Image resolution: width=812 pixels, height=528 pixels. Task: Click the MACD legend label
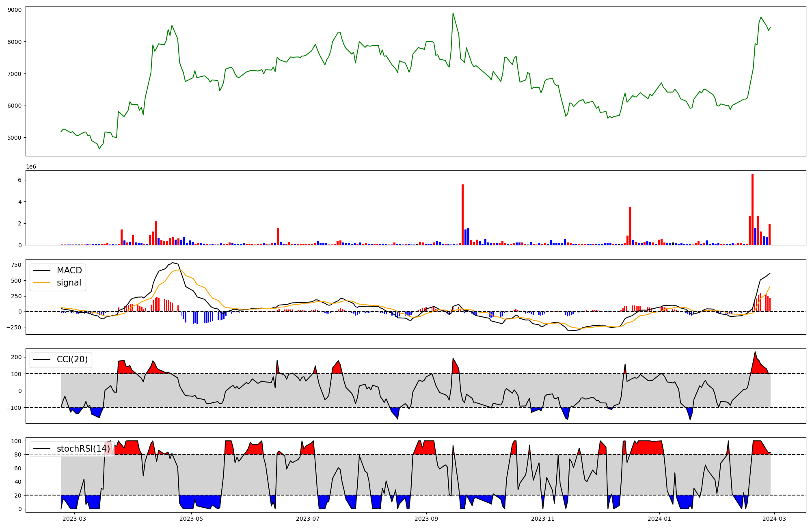[x=69, y=270]
